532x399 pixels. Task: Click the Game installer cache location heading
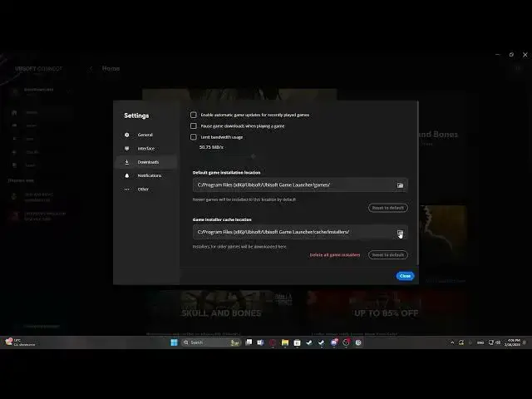(x=222, y=219)
